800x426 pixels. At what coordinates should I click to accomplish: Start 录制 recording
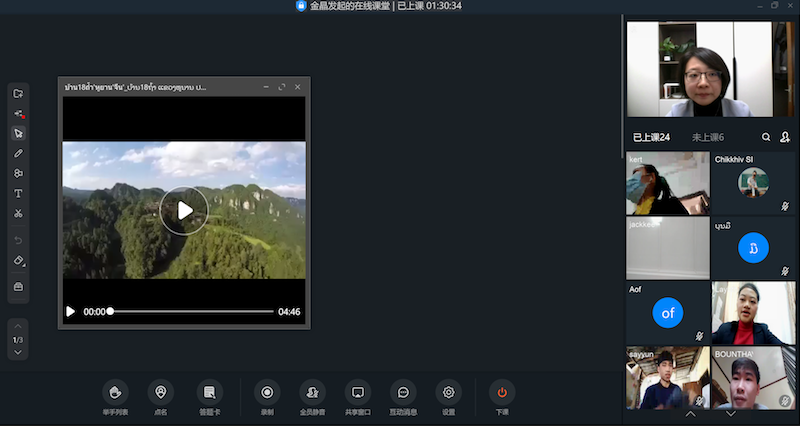(x=267, y=397)
